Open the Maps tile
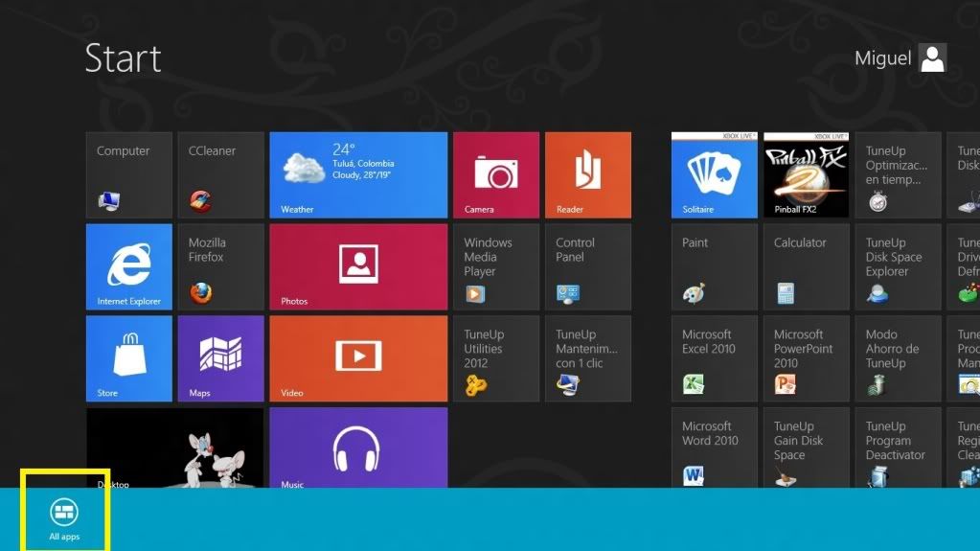Viewport: 980px width, 551px height. (x=220, y=358)
